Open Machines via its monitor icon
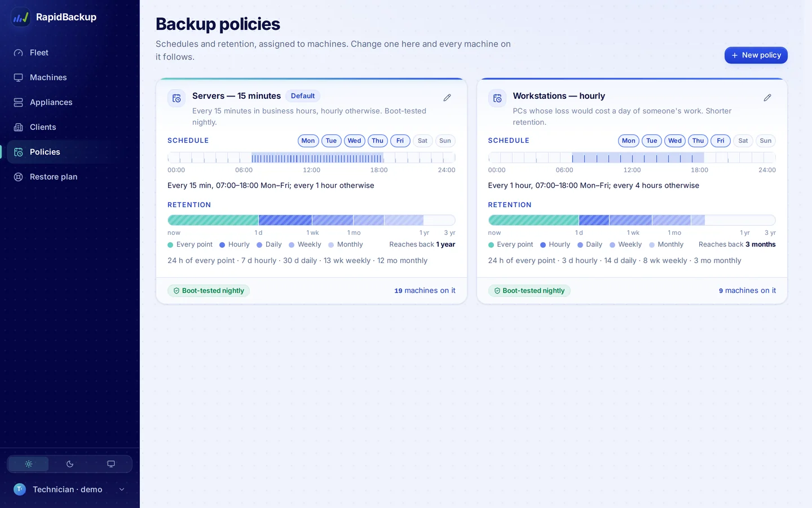 (19, 77)
